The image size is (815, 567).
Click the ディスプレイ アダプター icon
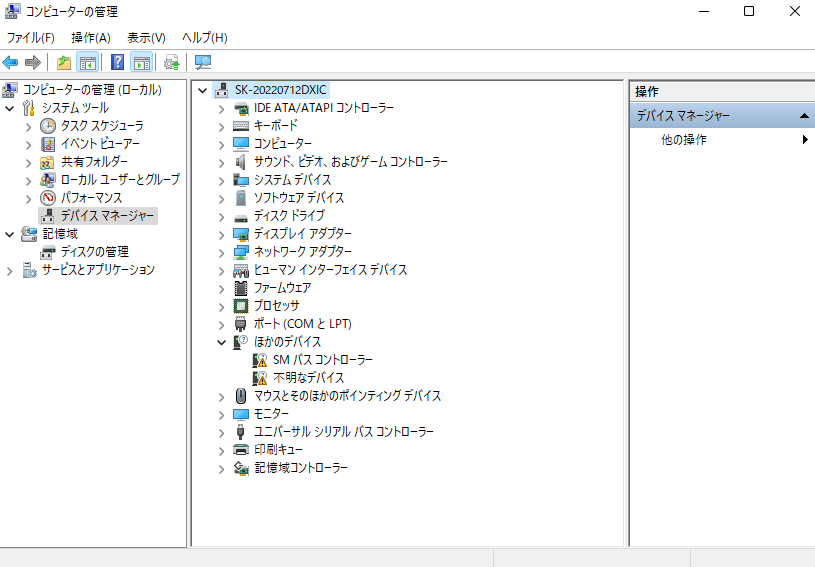pos(241,234)
